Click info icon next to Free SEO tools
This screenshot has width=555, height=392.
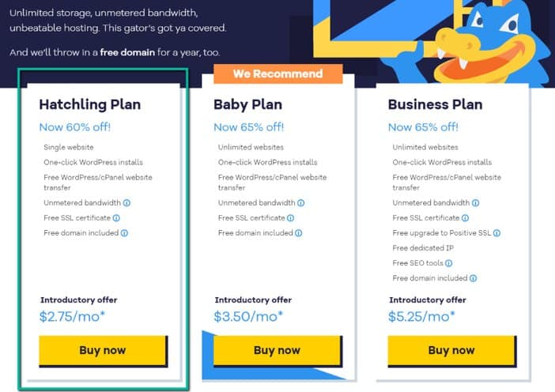click(449, 263)
